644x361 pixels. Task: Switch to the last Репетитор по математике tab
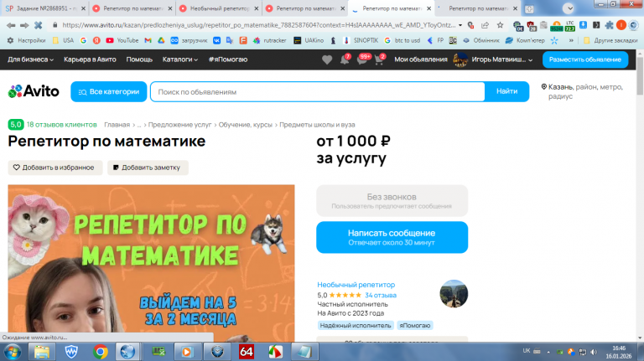pos(477,8)
